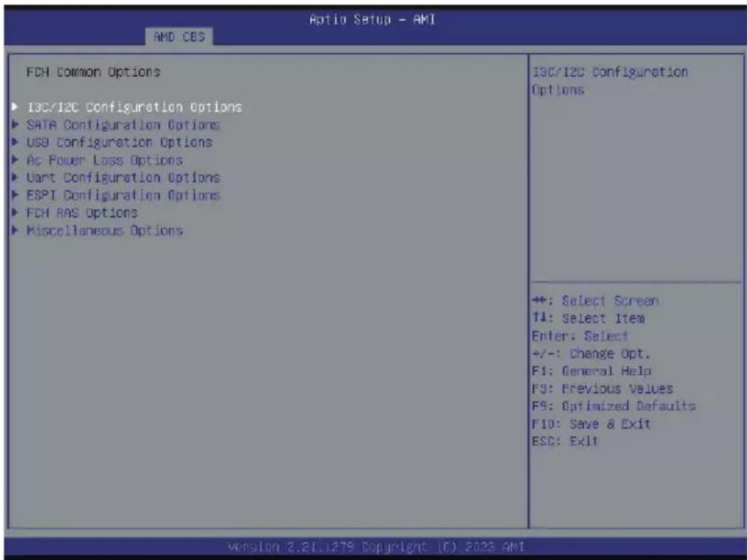Click arrow beside SATA Configuration Options
This screenshot has width=747, height=560.
[x=15, y=124]
